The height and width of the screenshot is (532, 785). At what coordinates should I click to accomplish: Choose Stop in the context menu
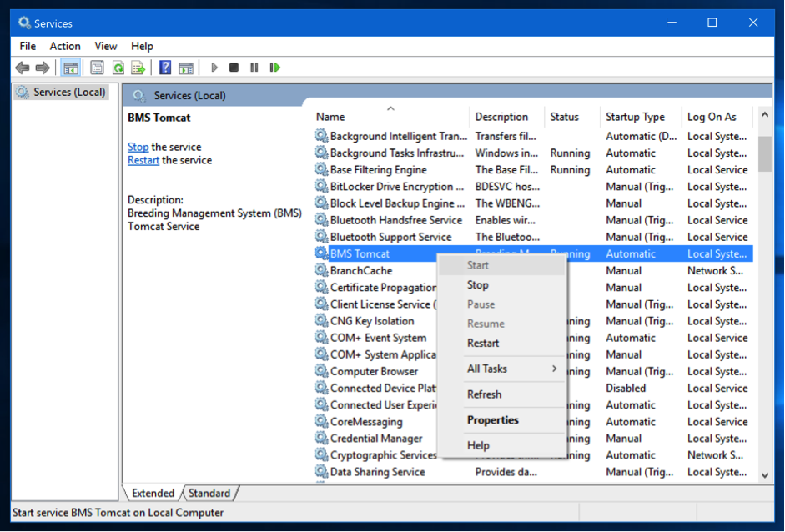(501, 285)
